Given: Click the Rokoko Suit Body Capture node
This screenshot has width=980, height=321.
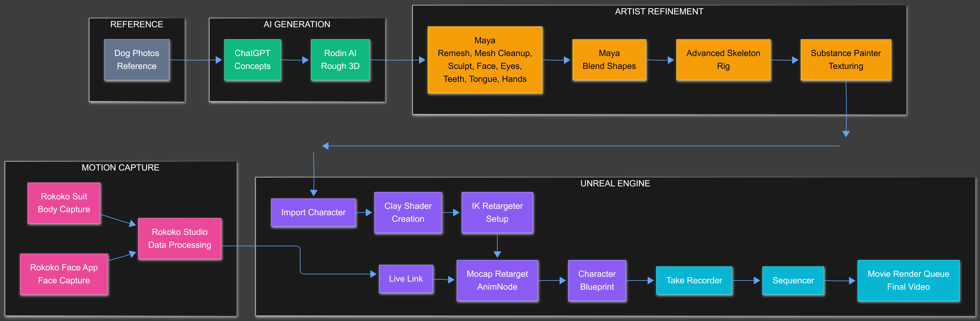Looking at the screenshot, I should [x=64, y=203].
